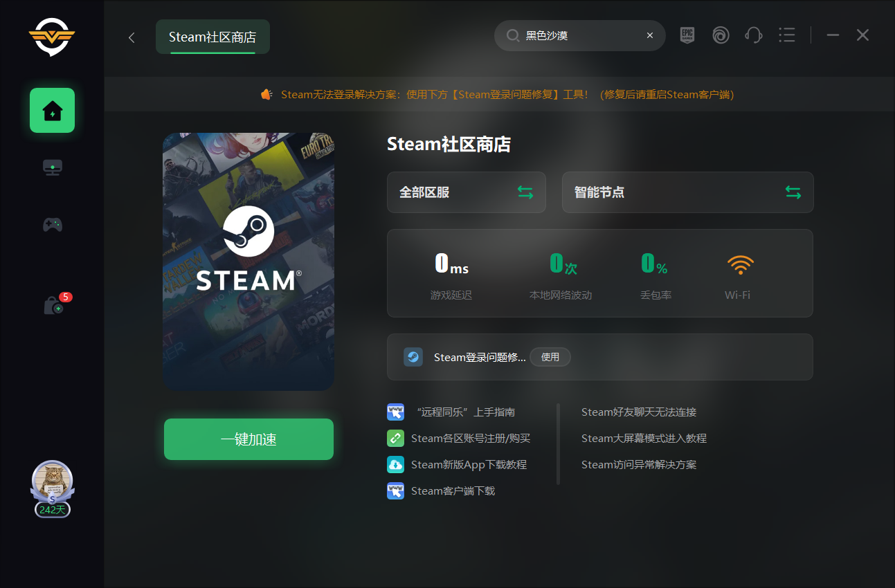The height and width of the screenshot is (588, 895).
Task: Click download icon beside Steam新版App下载教程
Action: 395,464
